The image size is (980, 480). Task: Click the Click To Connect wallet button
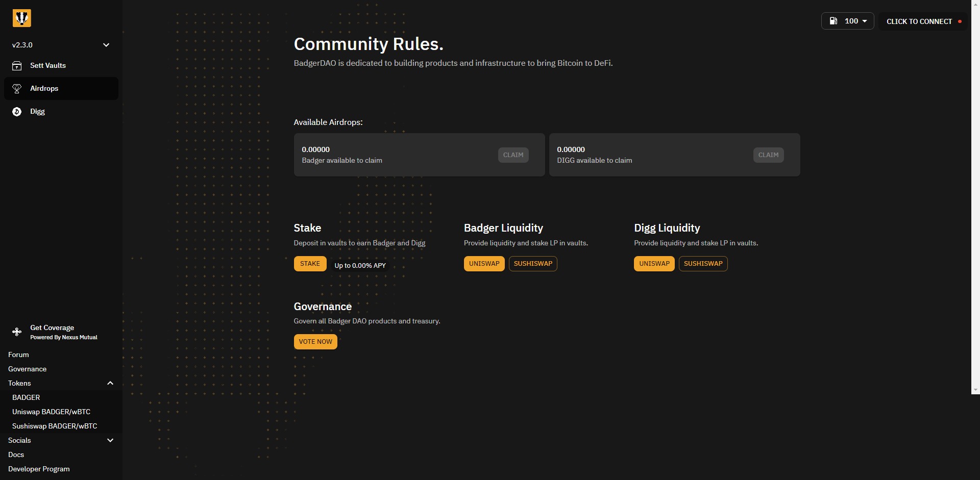tap(923, 21)
